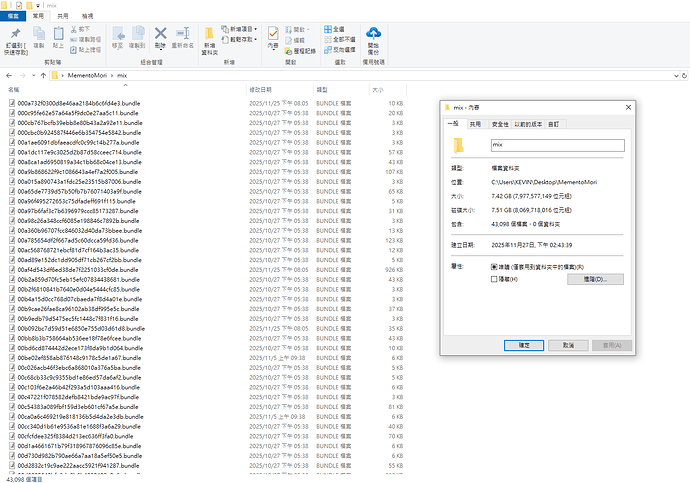690x483 pixels.
Task: Switch to the Security (安全性) tab
Action: pyautogui.click(x=498, y=124)
